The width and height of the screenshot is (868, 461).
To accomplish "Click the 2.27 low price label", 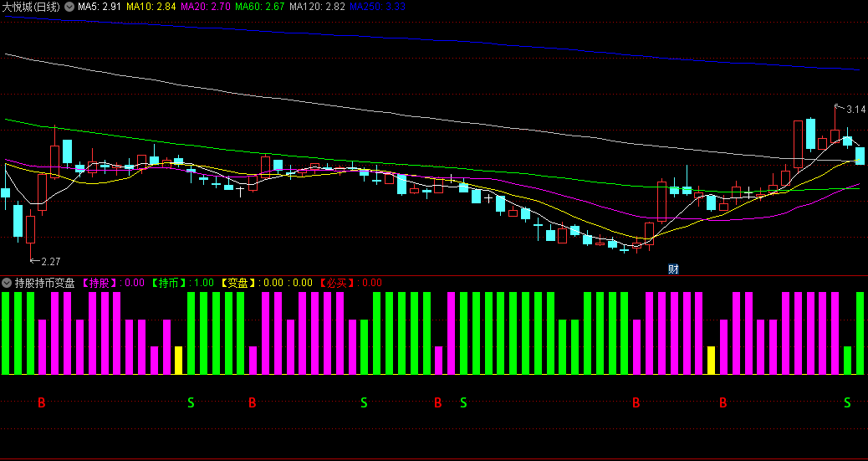I will click(50, 262).
